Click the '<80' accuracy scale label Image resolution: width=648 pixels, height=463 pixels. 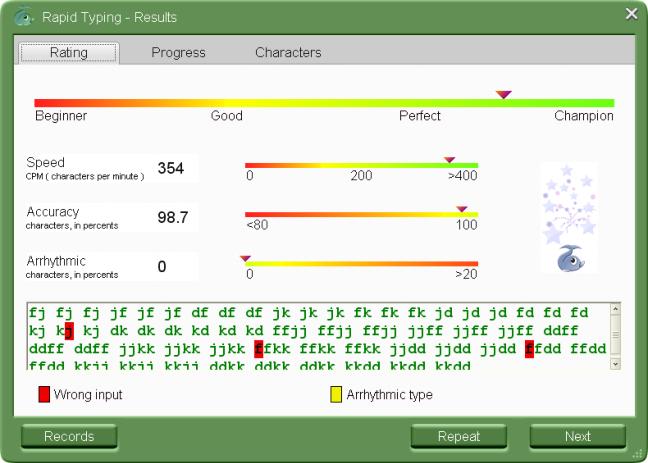257,225
